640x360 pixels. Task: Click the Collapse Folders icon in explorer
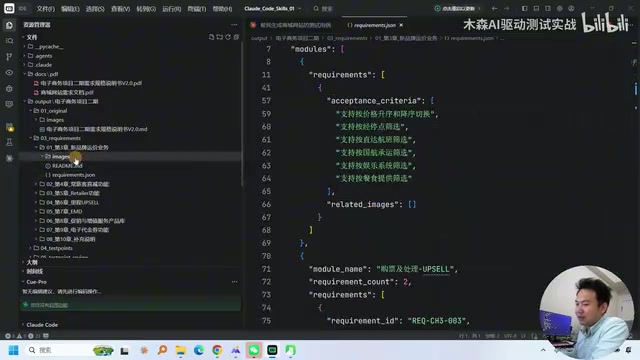pos(236,37)
